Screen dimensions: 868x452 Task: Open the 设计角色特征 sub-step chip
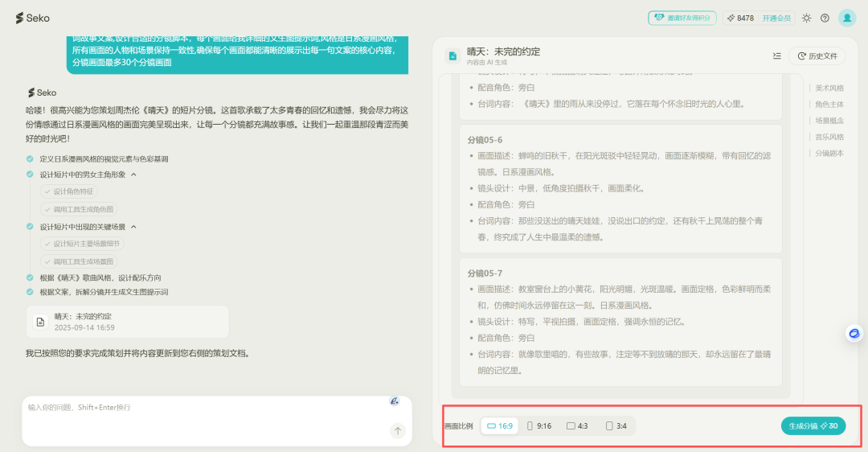click(x=68, y=191)
